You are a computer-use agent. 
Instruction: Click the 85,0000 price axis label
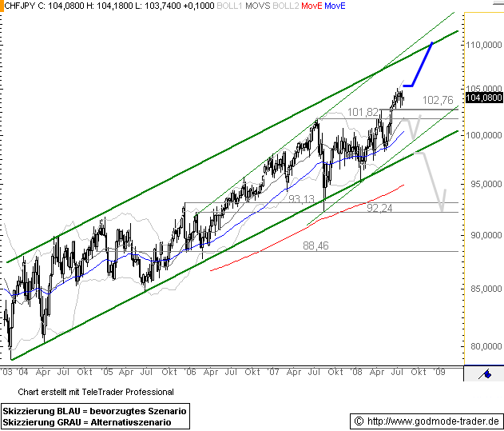[x=486, y=289]
